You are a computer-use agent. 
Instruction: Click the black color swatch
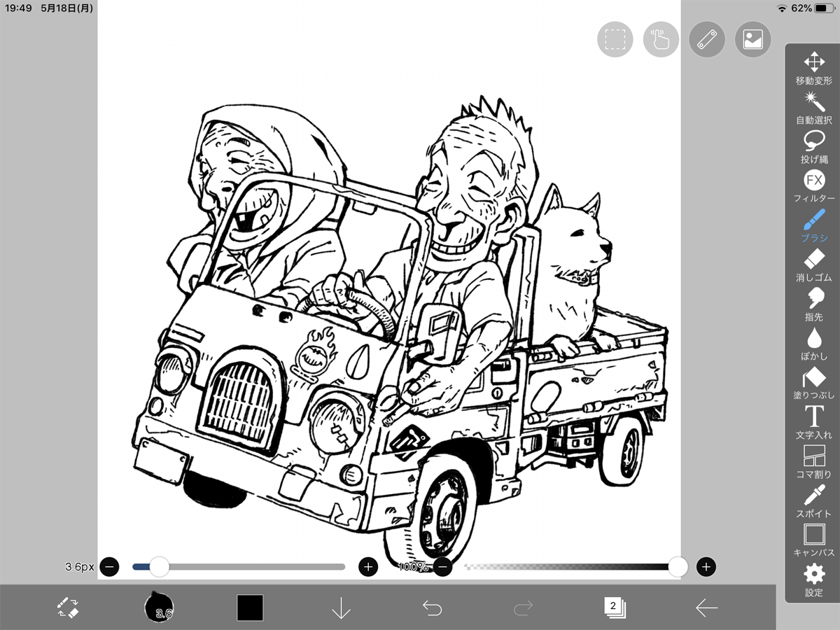point(250,607)
